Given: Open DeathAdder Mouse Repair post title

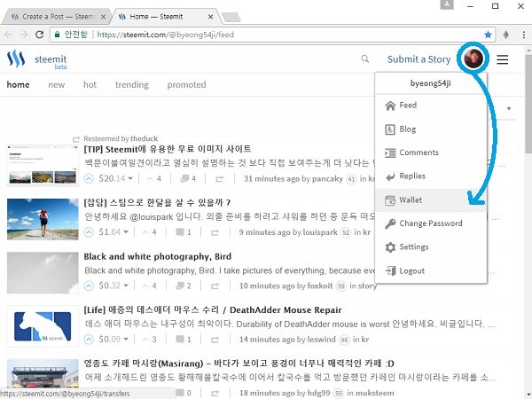Looking at the screenshot, I should tap(213, 310).
